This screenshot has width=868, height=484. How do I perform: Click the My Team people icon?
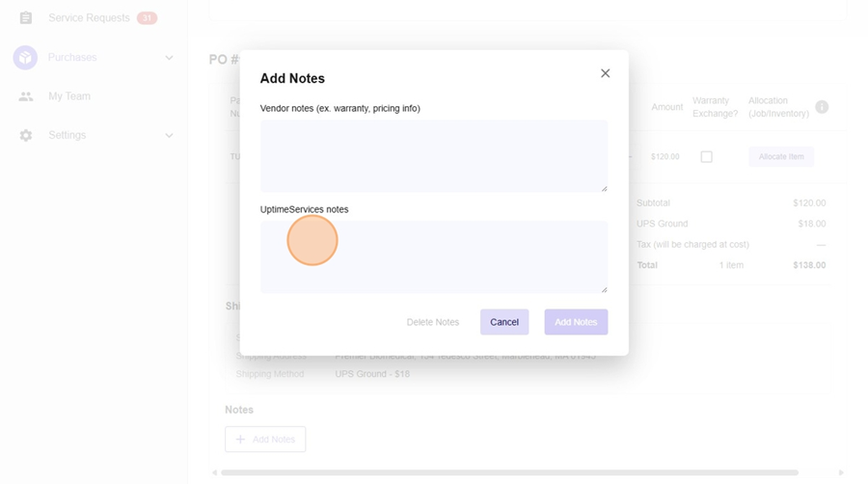point(26,96)
